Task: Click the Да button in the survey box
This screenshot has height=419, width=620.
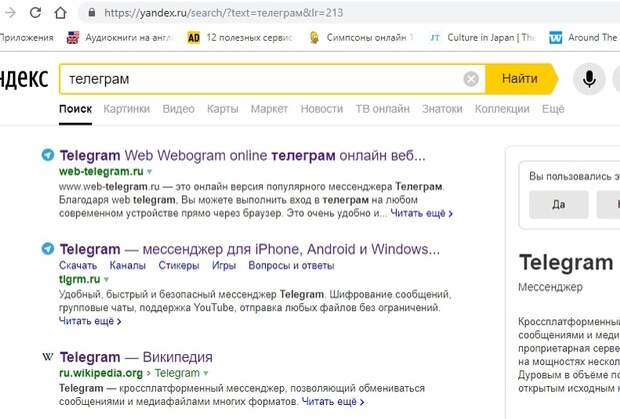Action: pos(559,204)
